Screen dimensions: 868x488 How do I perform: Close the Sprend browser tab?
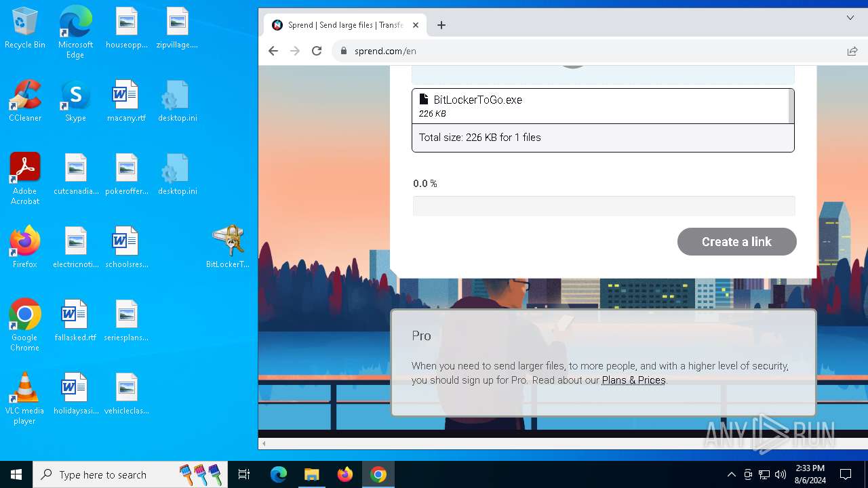coord(416,25)
